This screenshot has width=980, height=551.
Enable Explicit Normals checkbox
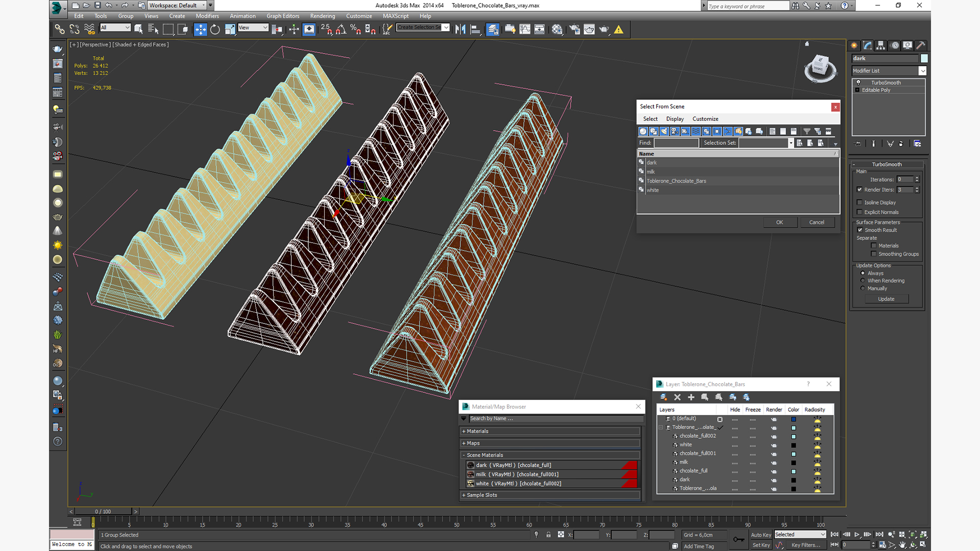point(860,212)
